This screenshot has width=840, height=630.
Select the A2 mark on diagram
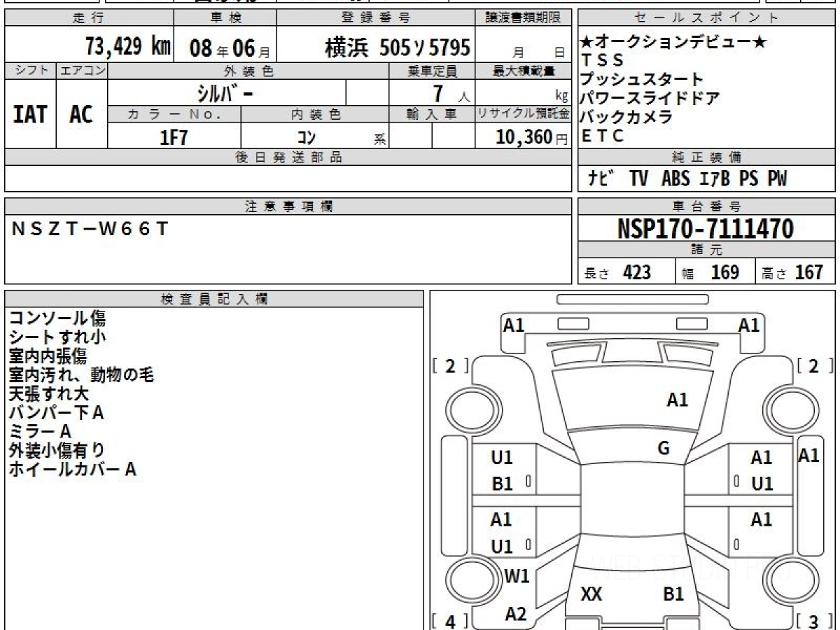click(516, 615)
